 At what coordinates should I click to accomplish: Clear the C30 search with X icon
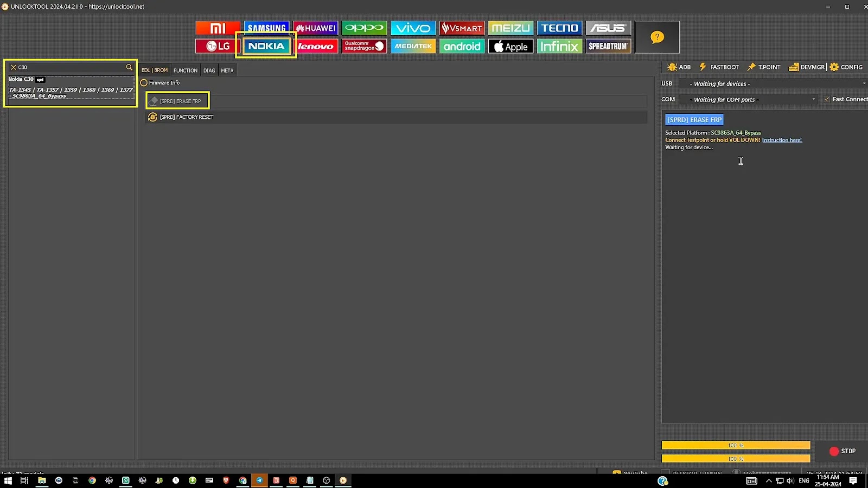[14, 67]
